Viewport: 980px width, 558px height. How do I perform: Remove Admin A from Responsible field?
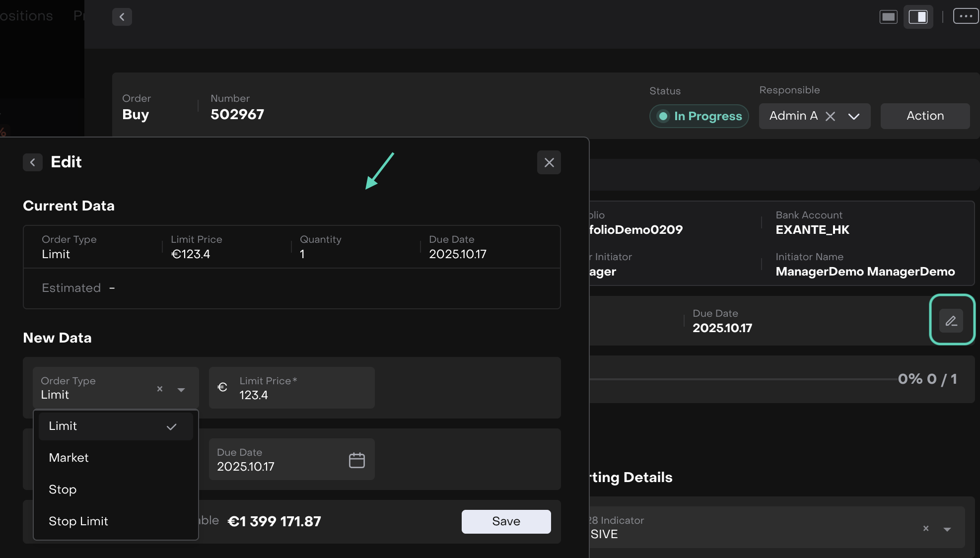pos(830,116)
